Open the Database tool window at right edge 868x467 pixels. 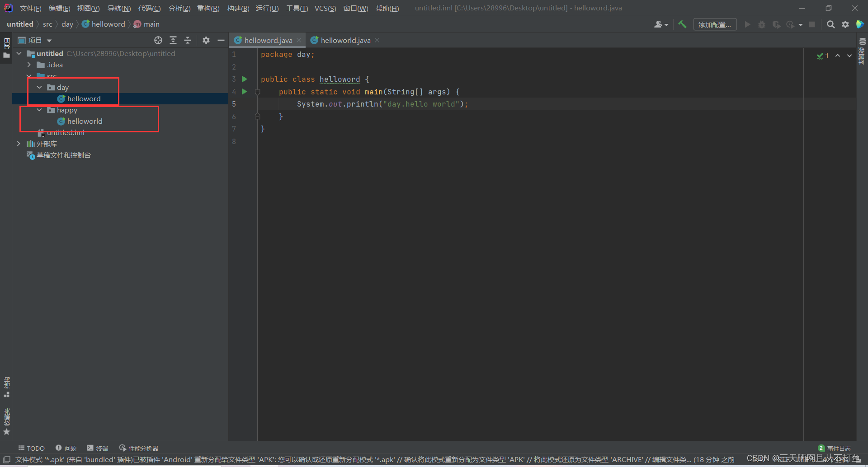point(862,51)
